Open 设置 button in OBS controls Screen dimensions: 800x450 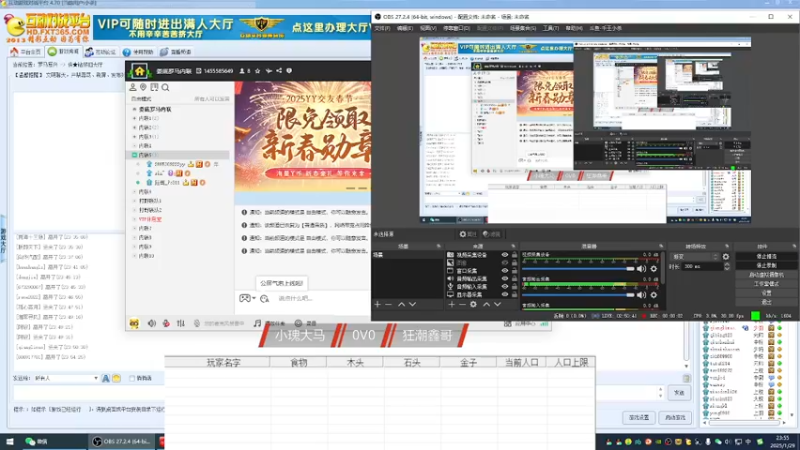point(766,293)
